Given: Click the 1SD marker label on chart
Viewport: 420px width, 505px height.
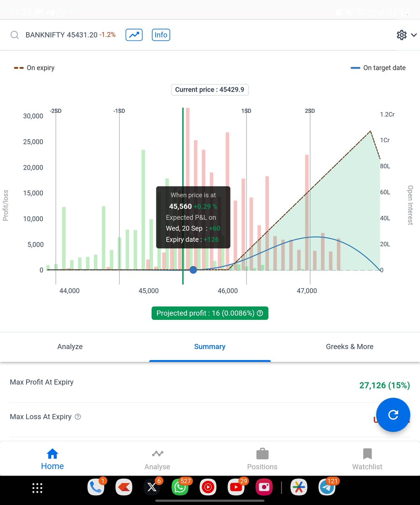Looking at the screenshot, I should pos(246,111).
